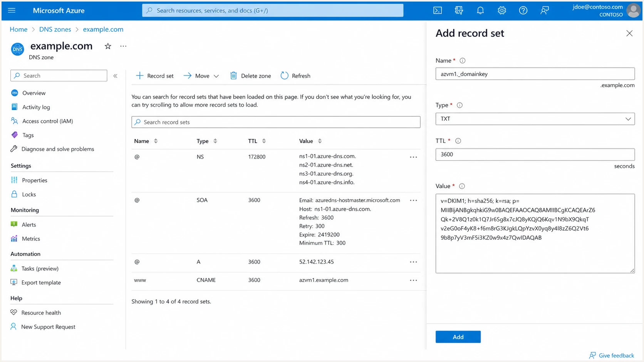Screen dimensions: 644x362
Task: Click the jdoe account avatar
Action: click(633, 10)
